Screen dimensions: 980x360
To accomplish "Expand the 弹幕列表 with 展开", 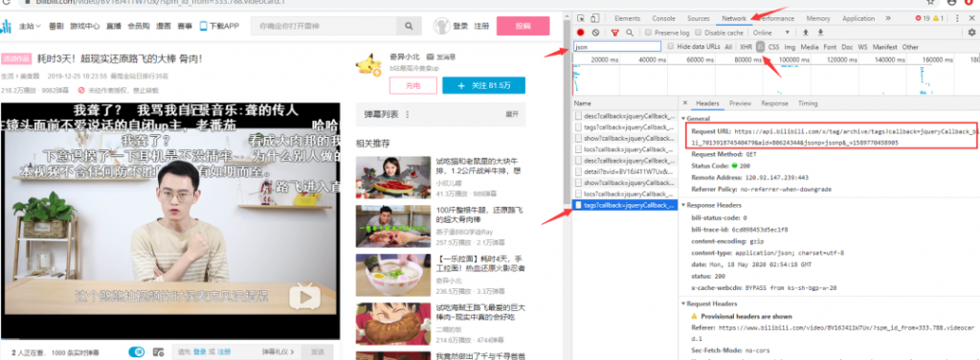I will point(511,114).
